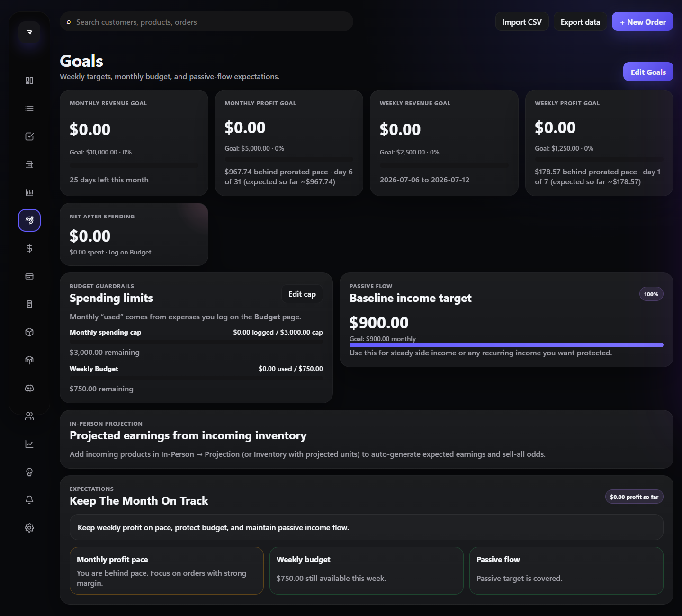Viewport: 682px width, 616px height.
Task: Click 'Projected earnings from incoming inventory' heading
Action: point(188,435)
